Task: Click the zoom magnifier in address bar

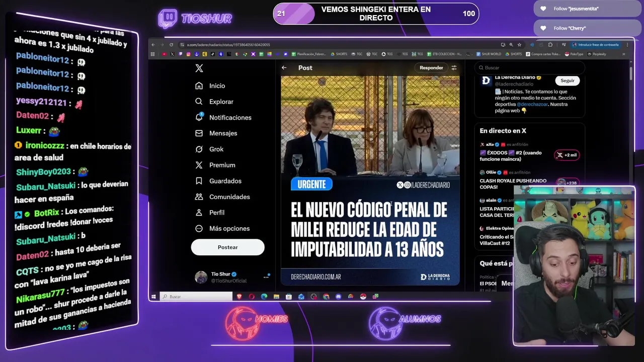Action: click(x=511, y=45)
